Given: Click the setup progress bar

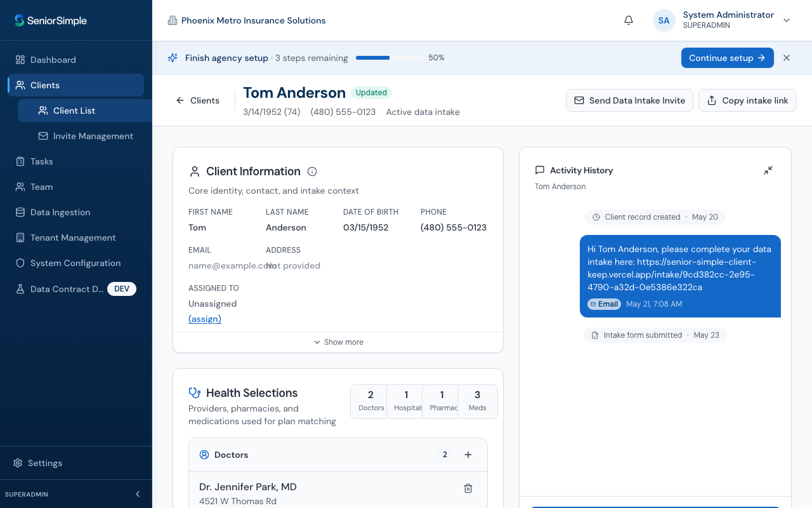Looking at the screenshot, I should coord(390,58).
